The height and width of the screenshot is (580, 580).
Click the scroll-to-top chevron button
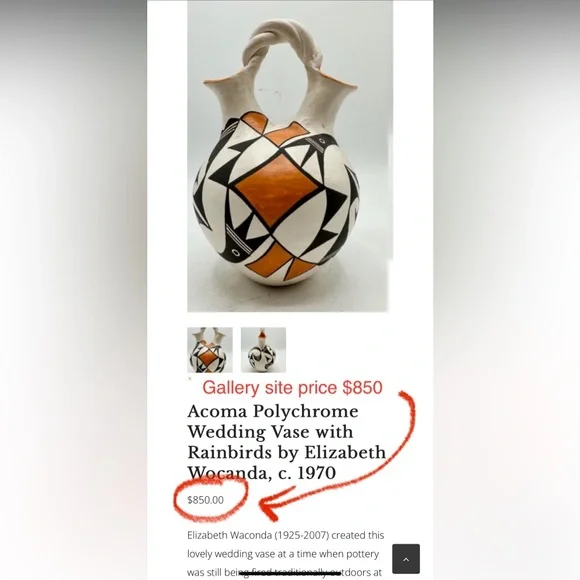(x=406, y=559)
